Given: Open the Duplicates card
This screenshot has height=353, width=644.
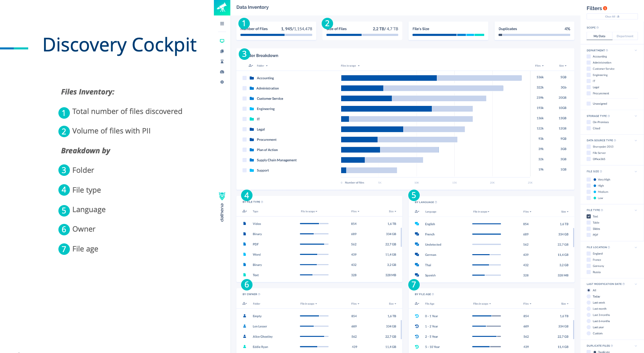Looking at the screenshot, I should pyautogui.click(x=534, y=31).
